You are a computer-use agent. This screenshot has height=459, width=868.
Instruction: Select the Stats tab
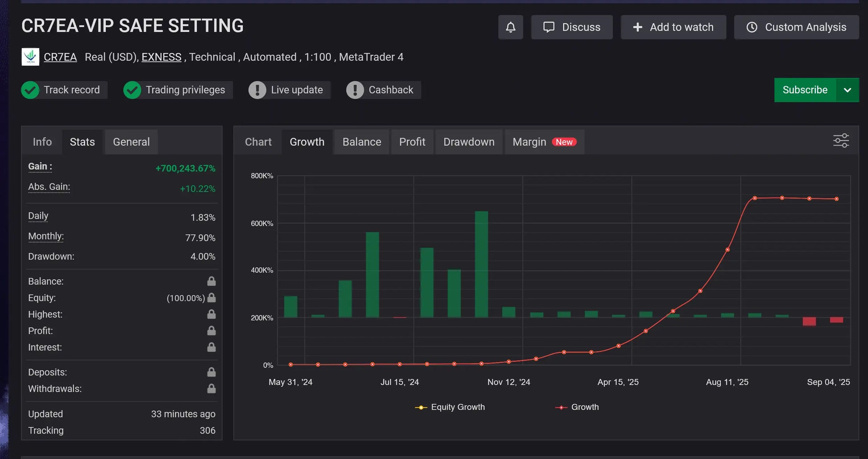(83, 142)
